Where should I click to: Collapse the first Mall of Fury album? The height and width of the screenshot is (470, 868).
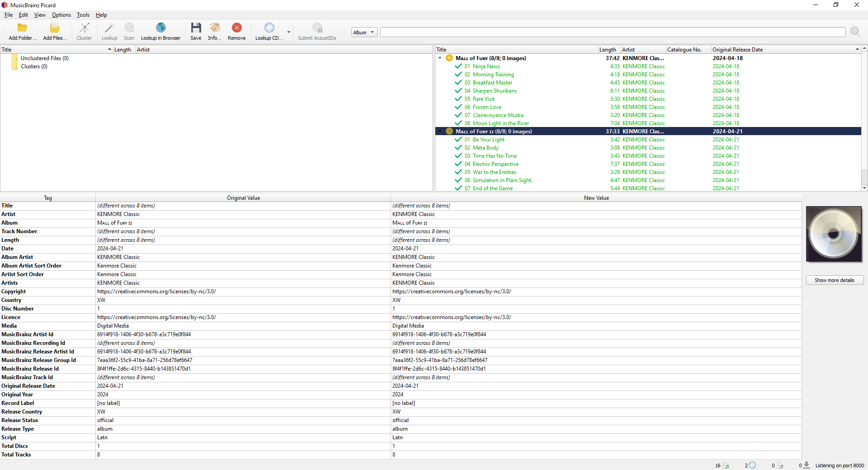tap(440, 58)
